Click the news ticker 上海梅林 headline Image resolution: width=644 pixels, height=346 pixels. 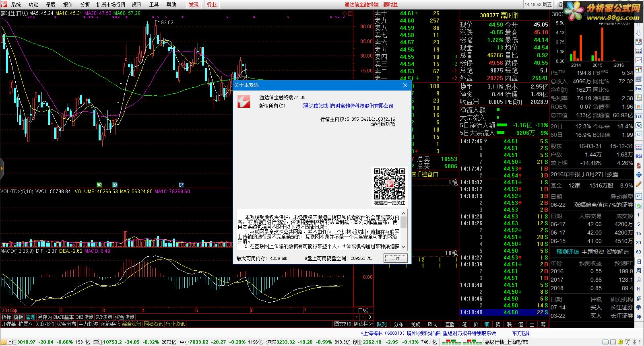(x=428, y=333)
